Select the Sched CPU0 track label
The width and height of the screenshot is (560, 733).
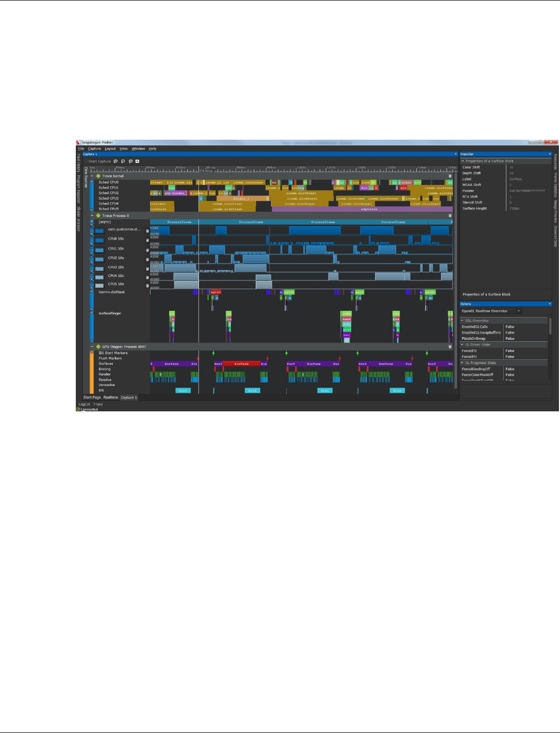pos(108,182)
